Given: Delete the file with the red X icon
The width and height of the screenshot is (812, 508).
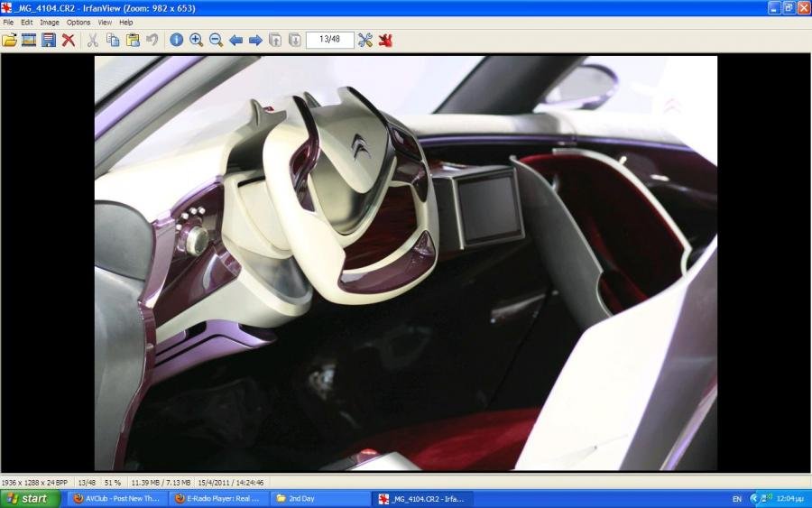Looking at the screenshot, I should (x=69, y=40).
